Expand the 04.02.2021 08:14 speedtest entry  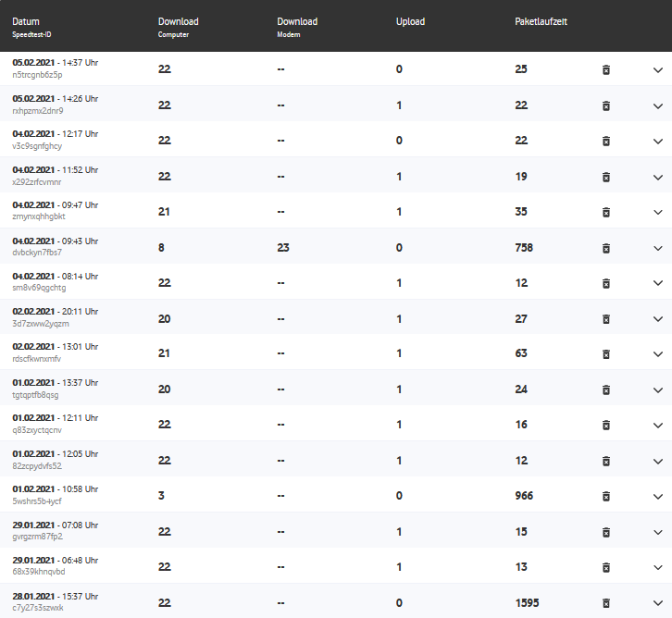pyautogui.click(x=658, y=283)
